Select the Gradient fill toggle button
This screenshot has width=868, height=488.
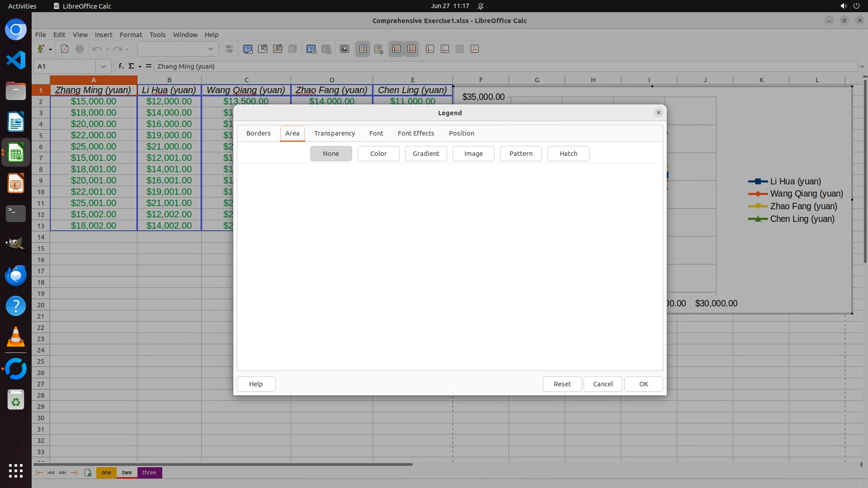pos(426,154)
